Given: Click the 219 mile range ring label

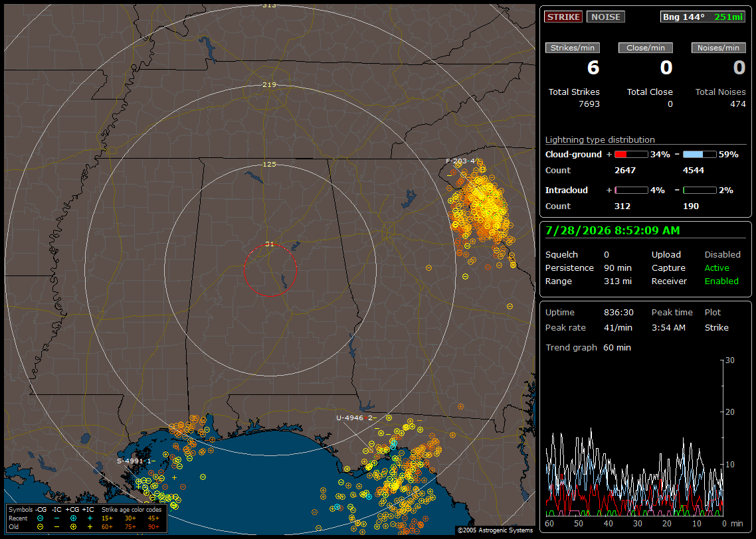Looking at the screenshot, I should 270,85.
